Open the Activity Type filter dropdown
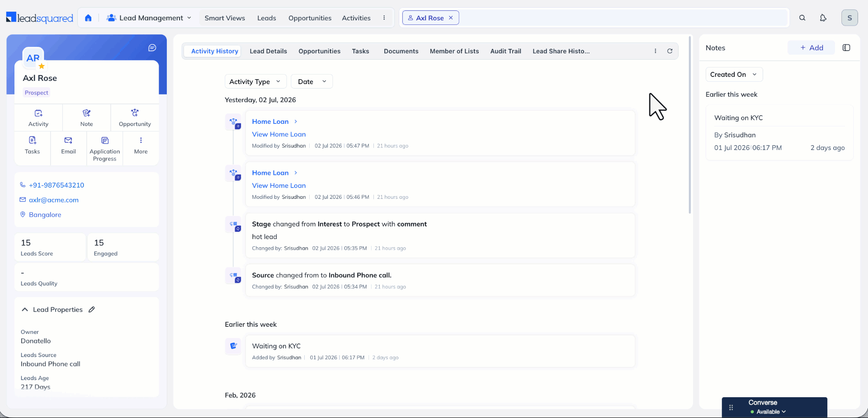This screenshot has height=418, width=868. pos(255,81)
